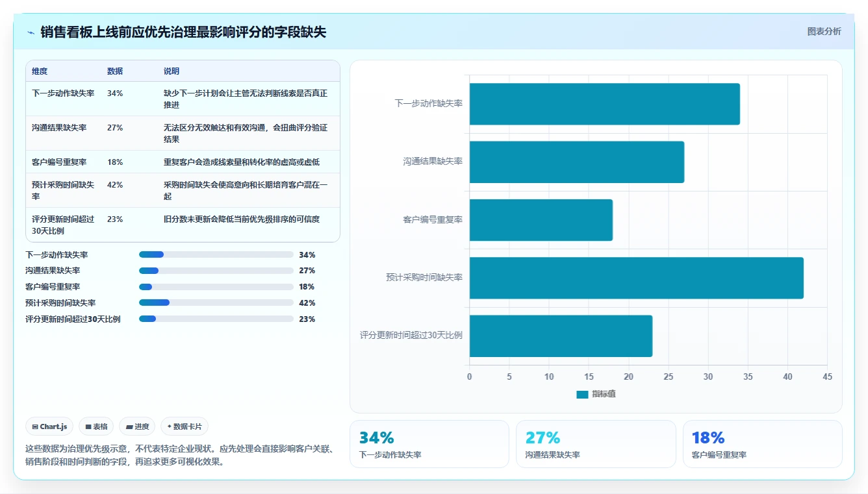Click the x-axis tick label 45
The height and width of the screenshot is (494, 868).
click(x=827, y=377)
